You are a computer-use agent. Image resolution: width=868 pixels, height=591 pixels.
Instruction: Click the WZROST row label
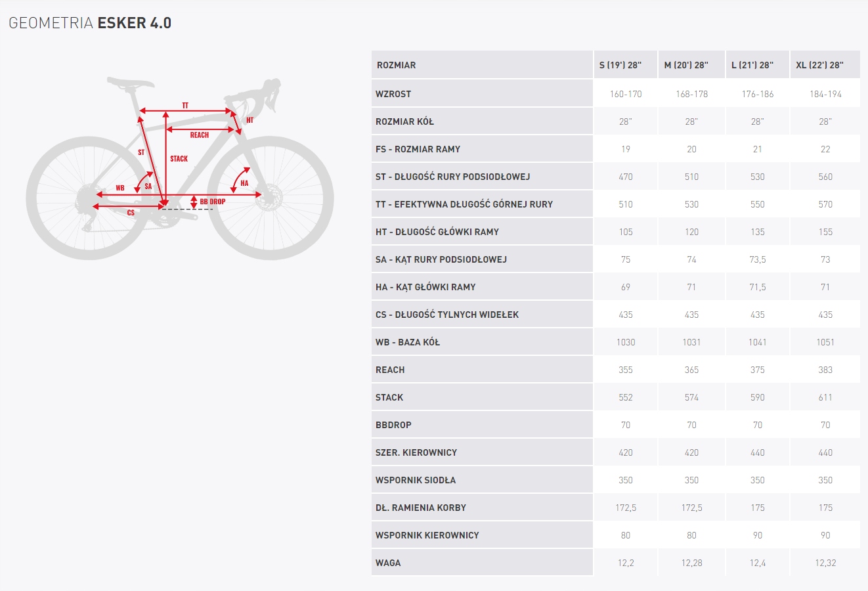click(x=393, y=94)
